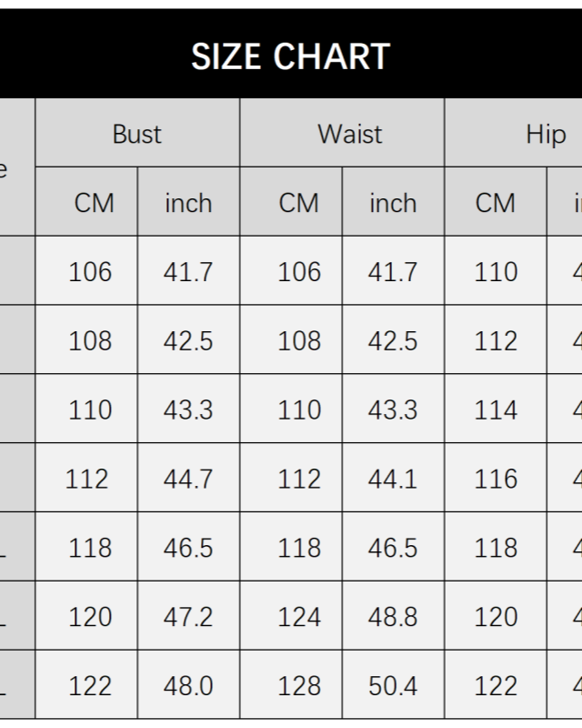Click the inch subheader under Waist
The image size is (582, 728).
click(393, 203)
